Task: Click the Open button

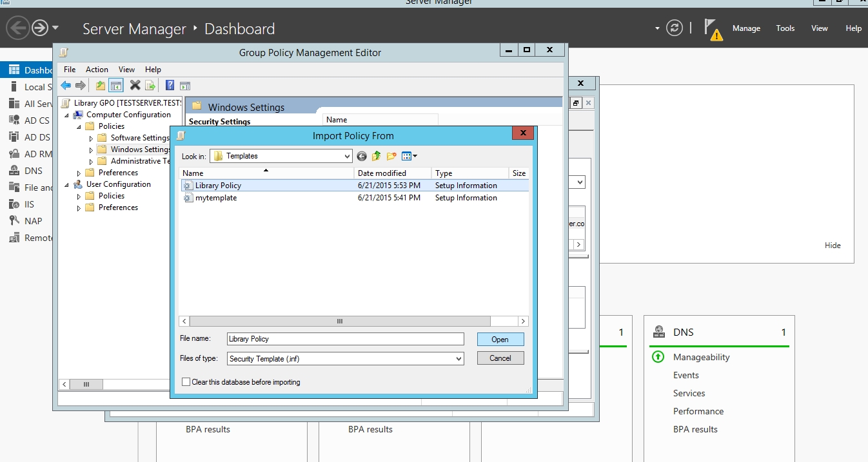Action: (500, 340)
